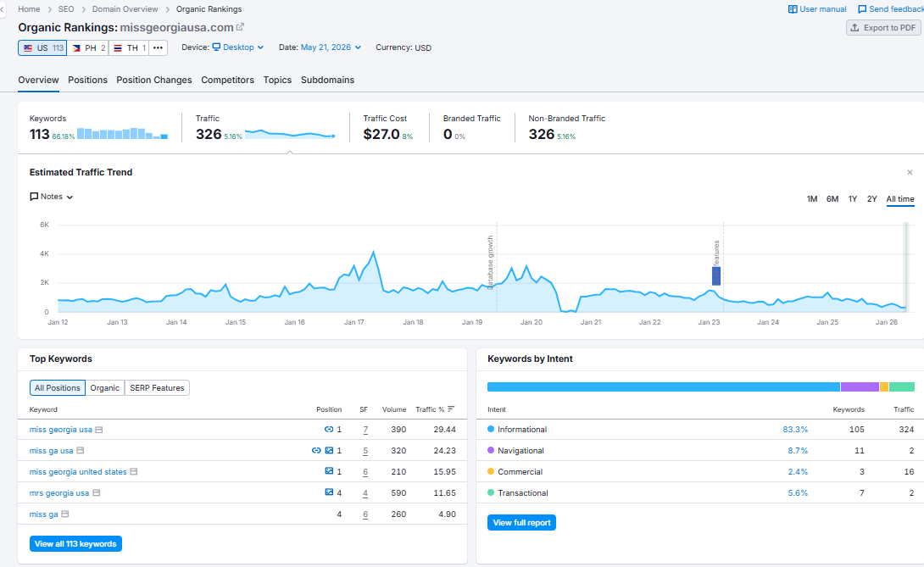Screen dimensions: 924x567
Task: Switch to the Position Changes tab
Action: 153,81
